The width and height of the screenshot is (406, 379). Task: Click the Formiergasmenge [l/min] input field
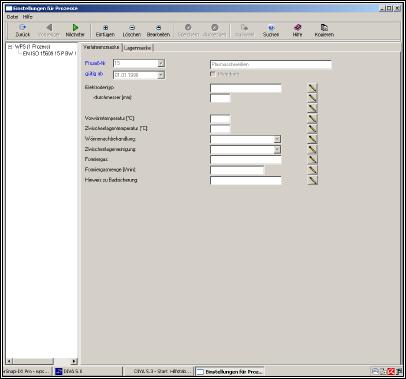click(237, 170)
